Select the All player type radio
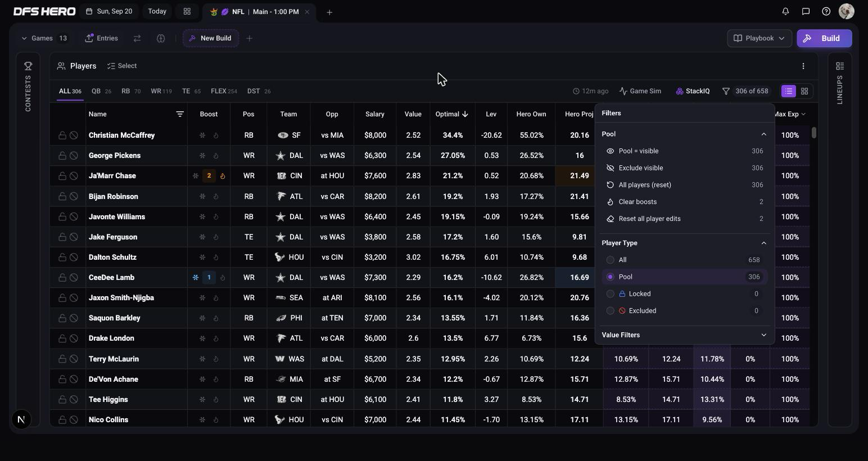Image resolution: width=868 pixels, height=461 pixels. [x=610, y=260]
